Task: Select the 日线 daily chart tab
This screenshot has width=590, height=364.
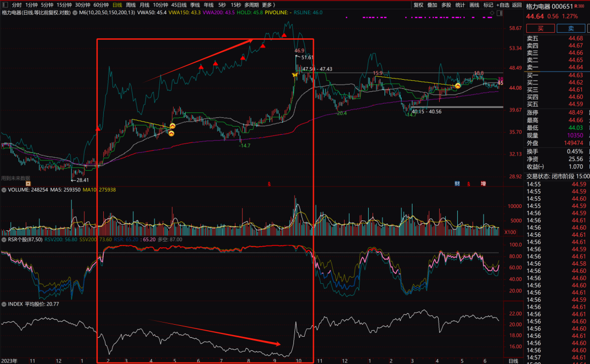Action: pyautogui.click(x=117, y=5)
